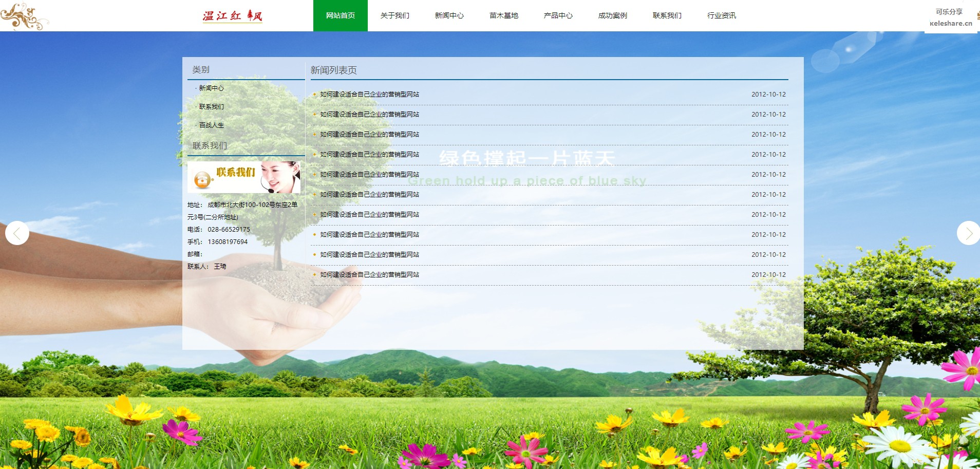
Task: Click the 联系我们 banner image with the operator
Action: pyautogui.click(x=244, y=177)
